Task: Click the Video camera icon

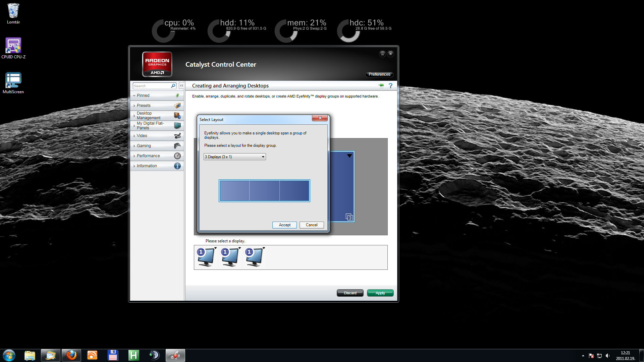Action: pos(177,136)
